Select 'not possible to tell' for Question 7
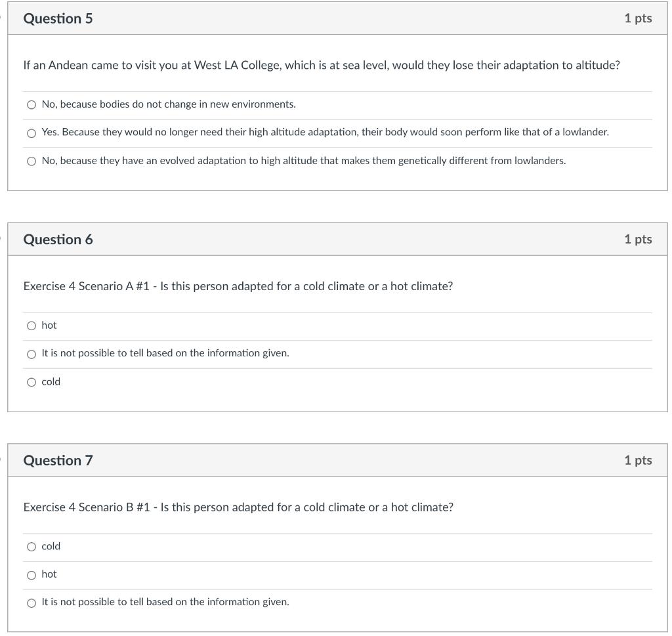The height and width of the screenshot is (636, 672). pos(31,603)
